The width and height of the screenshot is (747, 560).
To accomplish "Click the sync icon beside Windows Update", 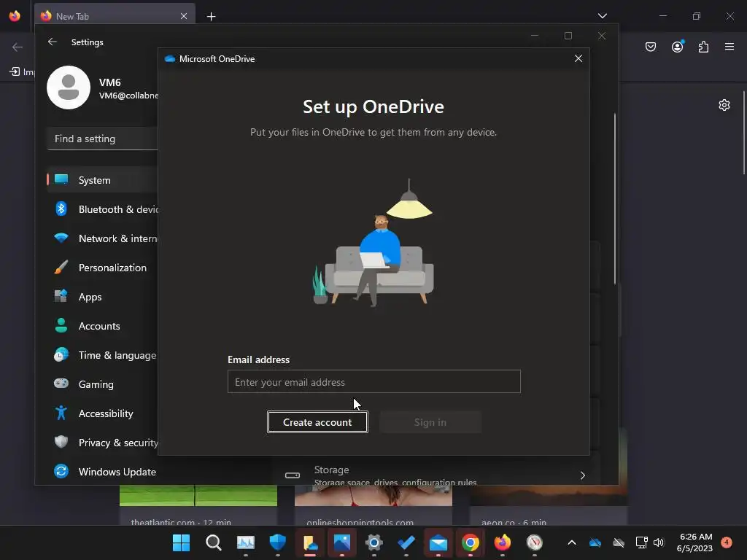I will [61, 471].
